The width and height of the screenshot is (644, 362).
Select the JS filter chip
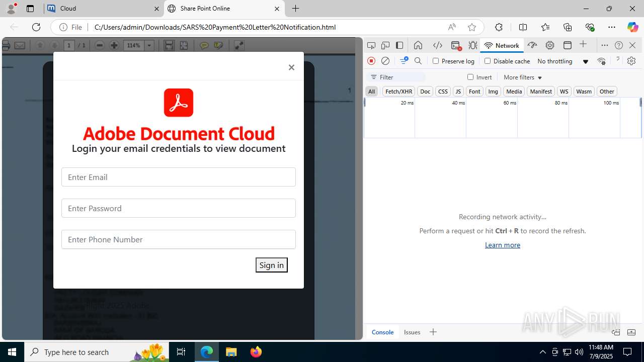pos(458,92)
